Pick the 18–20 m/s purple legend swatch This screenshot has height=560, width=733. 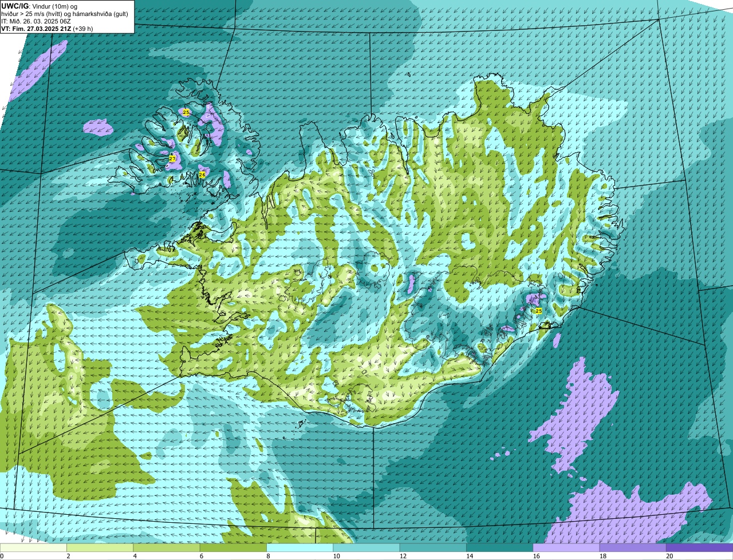point(632,547)
